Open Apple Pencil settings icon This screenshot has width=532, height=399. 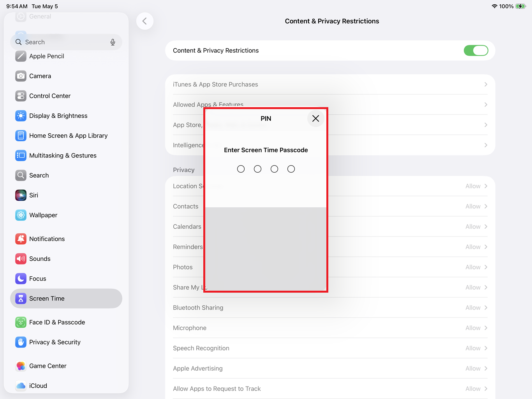coord(21,56)
